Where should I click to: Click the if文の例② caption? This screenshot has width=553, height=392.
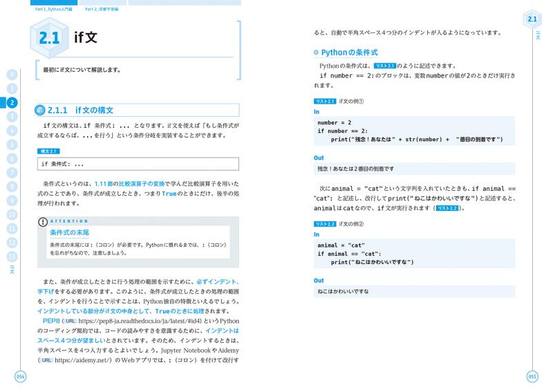click(x=351, y=224)
